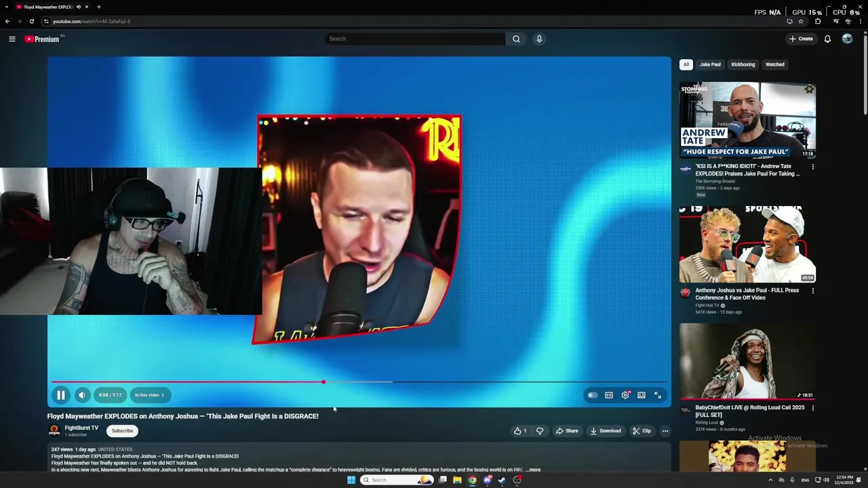Open the In this video chapters chip
868x488 pixels.
click(149, 395)
